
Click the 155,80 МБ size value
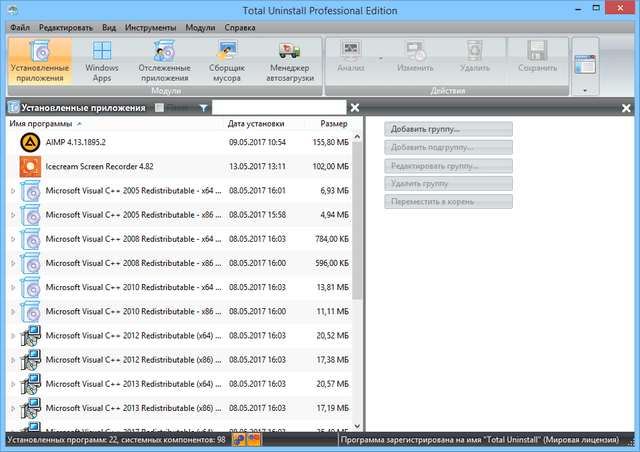pos(331,142)
